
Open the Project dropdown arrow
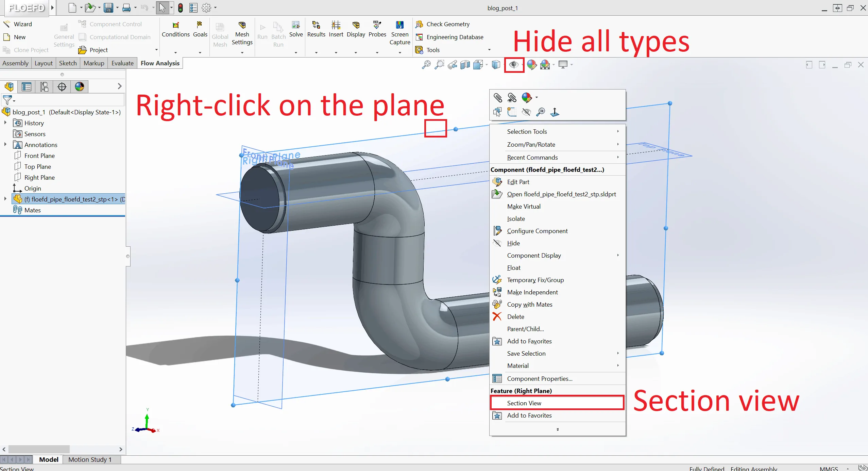[x=156, y=50]
